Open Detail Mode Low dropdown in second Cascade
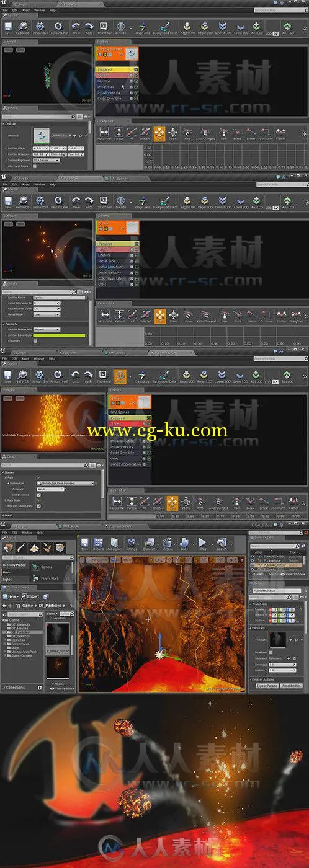Viewport: 309px width, 868px height. click(x=46, y=314)
